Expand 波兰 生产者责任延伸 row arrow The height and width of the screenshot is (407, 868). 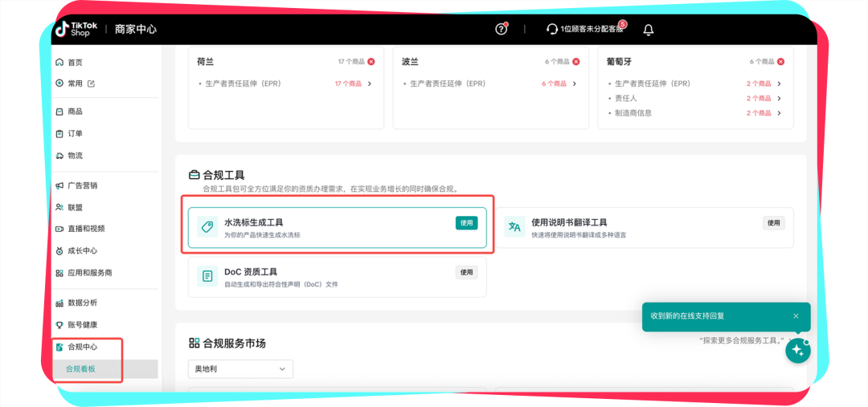(x=575, y=84)
